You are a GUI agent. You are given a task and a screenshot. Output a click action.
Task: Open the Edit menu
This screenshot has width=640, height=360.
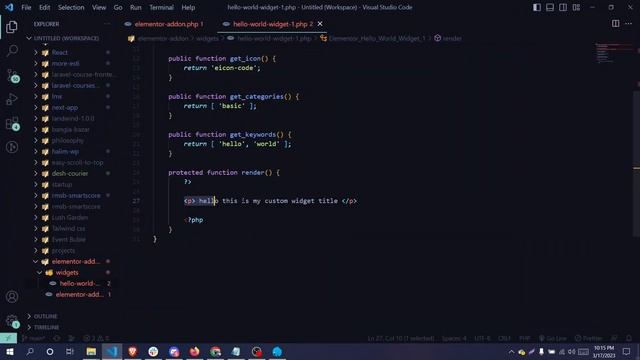point(44,7)
